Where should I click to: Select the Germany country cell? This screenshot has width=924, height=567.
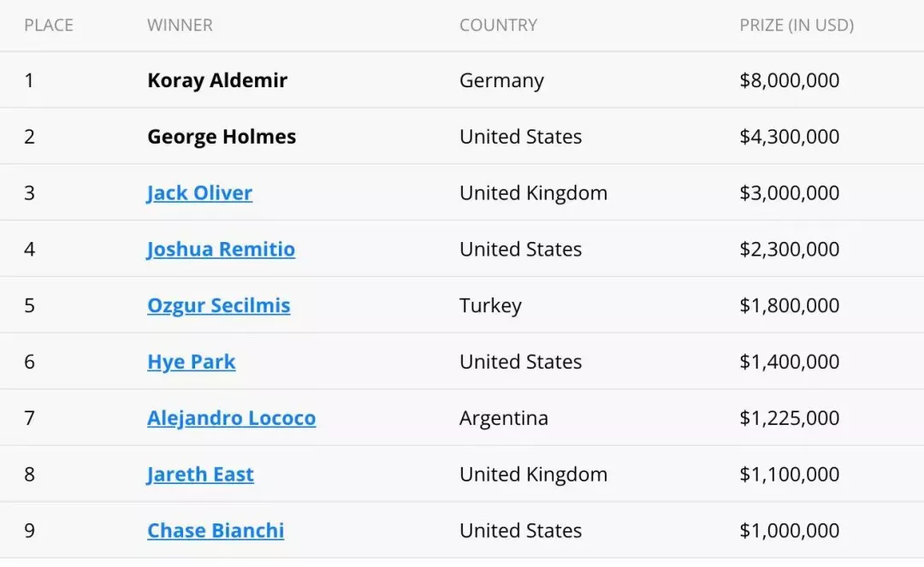coord(502,80)
